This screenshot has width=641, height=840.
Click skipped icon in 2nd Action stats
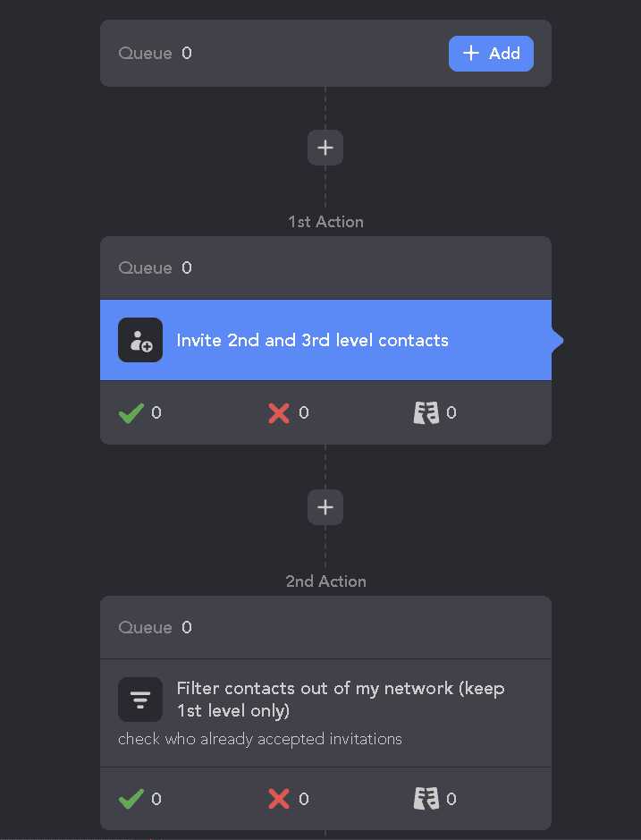426,799
